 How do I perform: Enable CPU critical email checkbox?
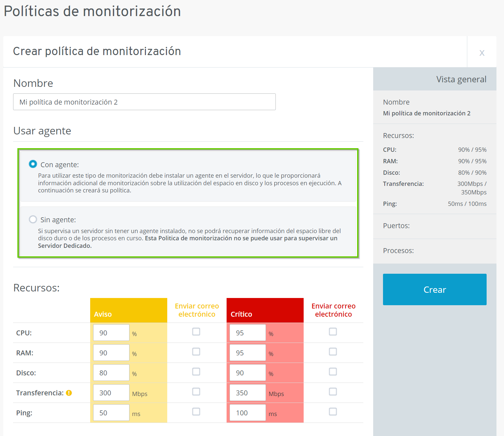coord(333,332)
